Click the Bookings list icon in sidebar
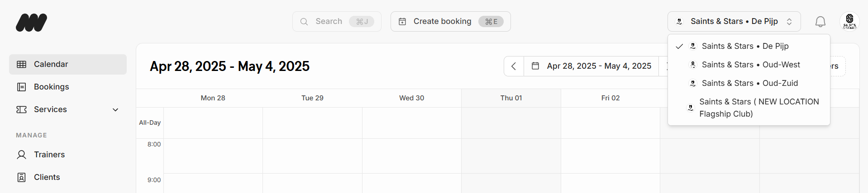Viewport: 868px width, 193px height. pos(21,87)
